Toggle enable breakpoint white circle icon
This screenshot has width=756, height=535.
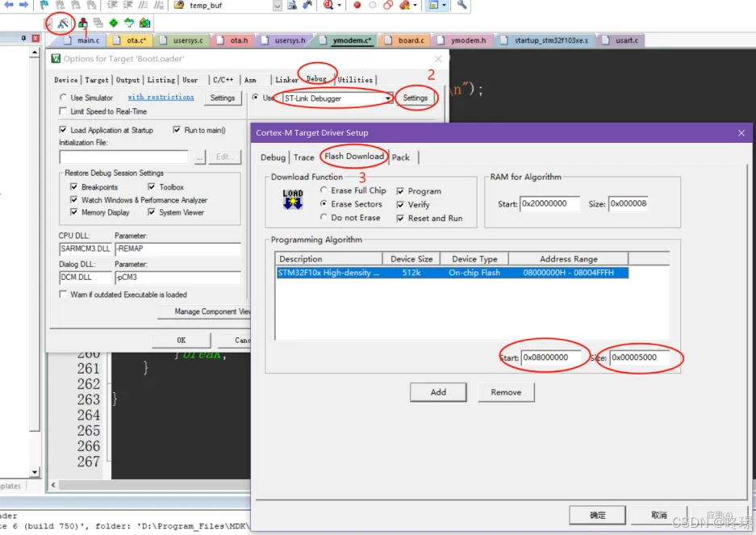point(372,5)
